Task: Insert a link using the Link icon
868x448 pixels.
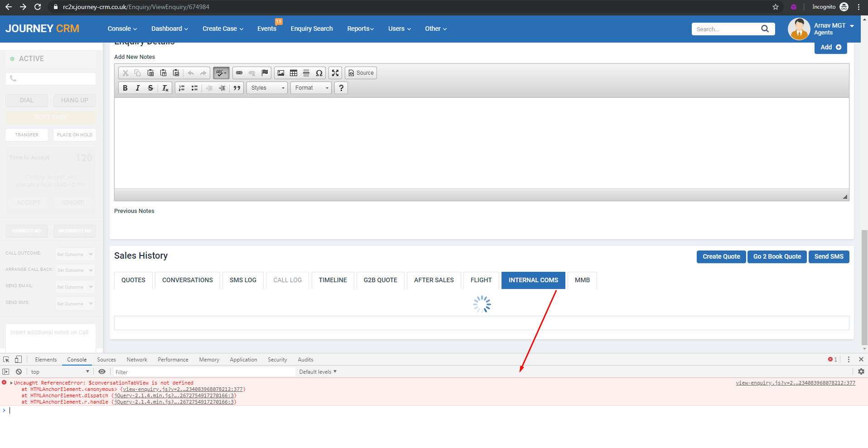Action: pos(239,73)
